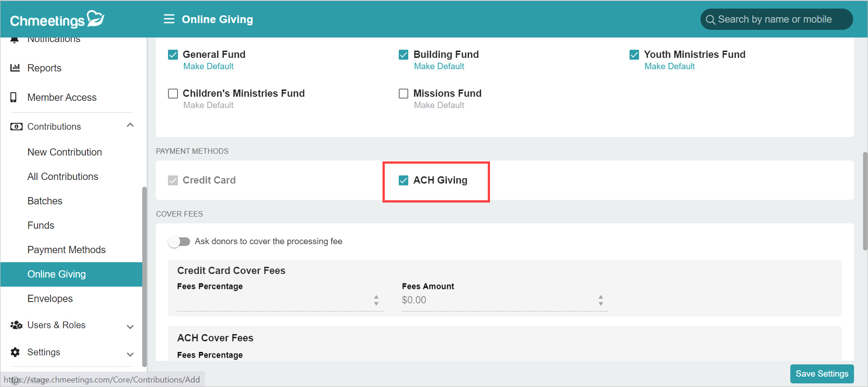This screenshot has width=868, height=387.
Task: Click the Member Access phone icon
Action: pyautogui.click(x=14, y=97)
